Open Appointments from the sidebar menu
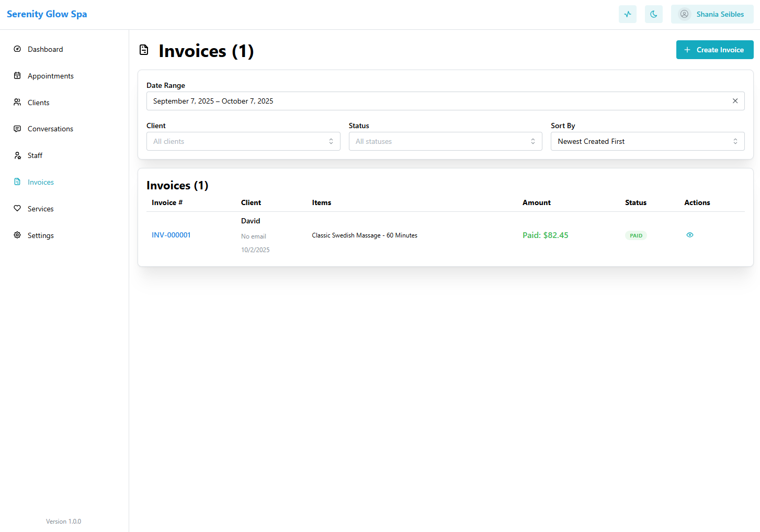 click(x=50, y=76)
